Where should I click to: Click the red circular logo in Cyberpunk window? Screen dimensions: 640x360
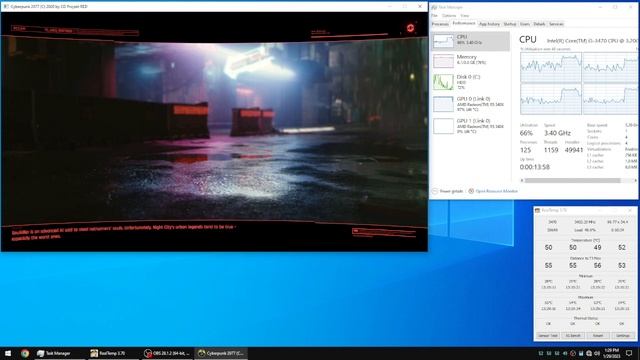tap(410, 28)
